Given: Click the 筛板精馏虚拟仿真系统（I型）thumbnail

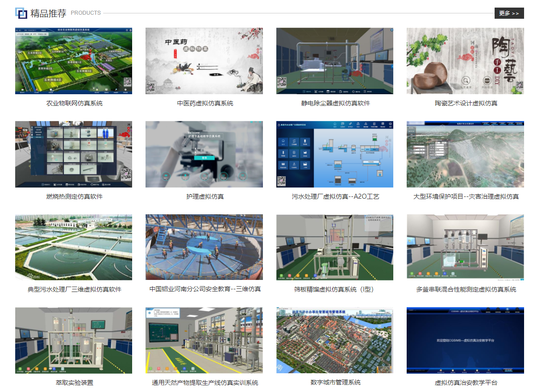Looking at the screenshot, I should click(x=334, y=247).
